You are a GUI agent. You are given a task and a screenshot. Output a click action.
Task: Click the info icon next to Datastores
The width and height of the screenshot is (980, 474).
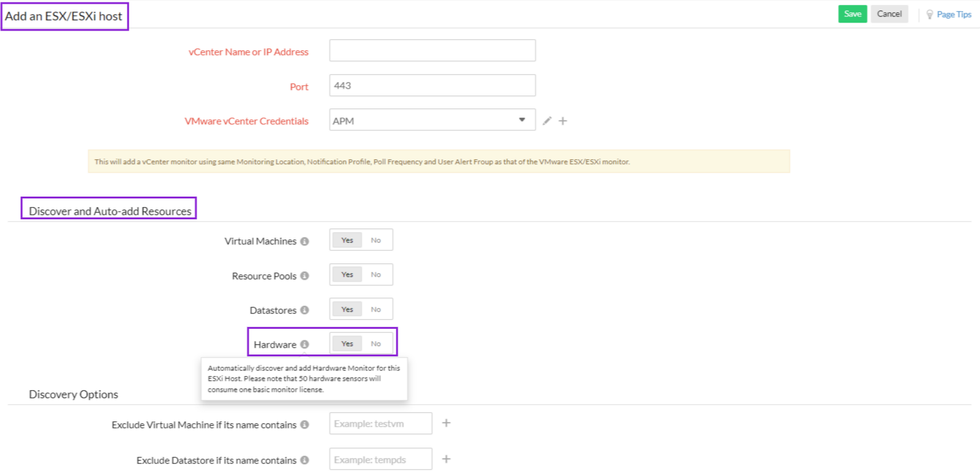[304, 310]
